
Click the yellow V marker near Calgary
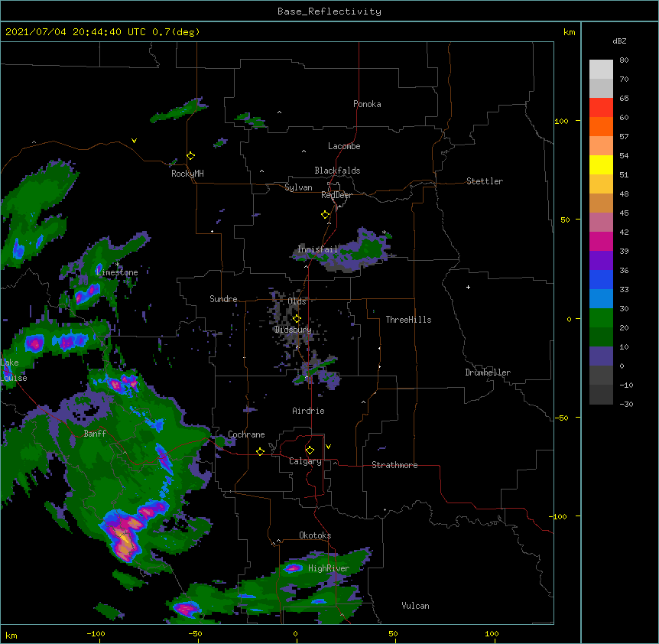coord(328,447)
